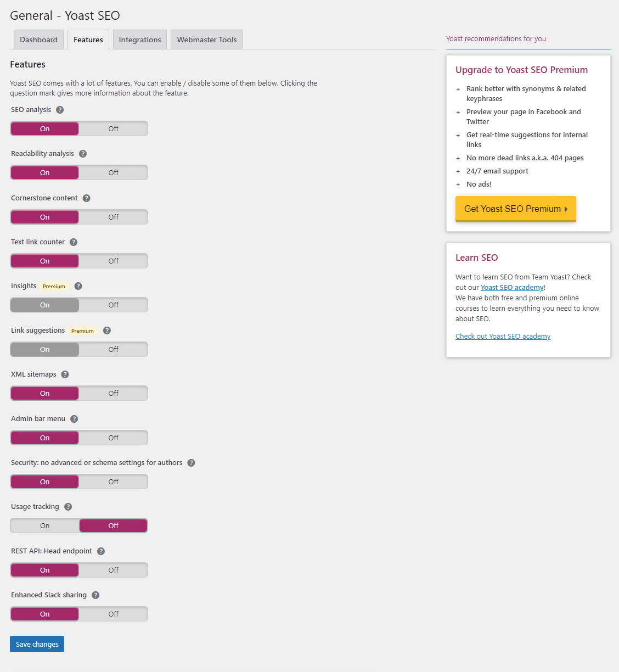
Task: Enable Usage tracking by clicking On
Action: tap(45, 526)
